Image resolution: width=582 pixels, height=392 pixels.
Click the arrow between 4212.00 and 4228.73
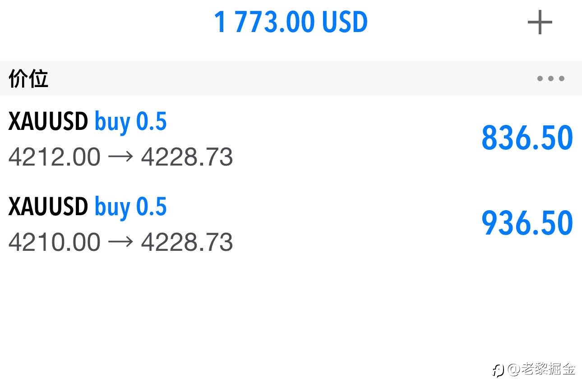(120, 157)
